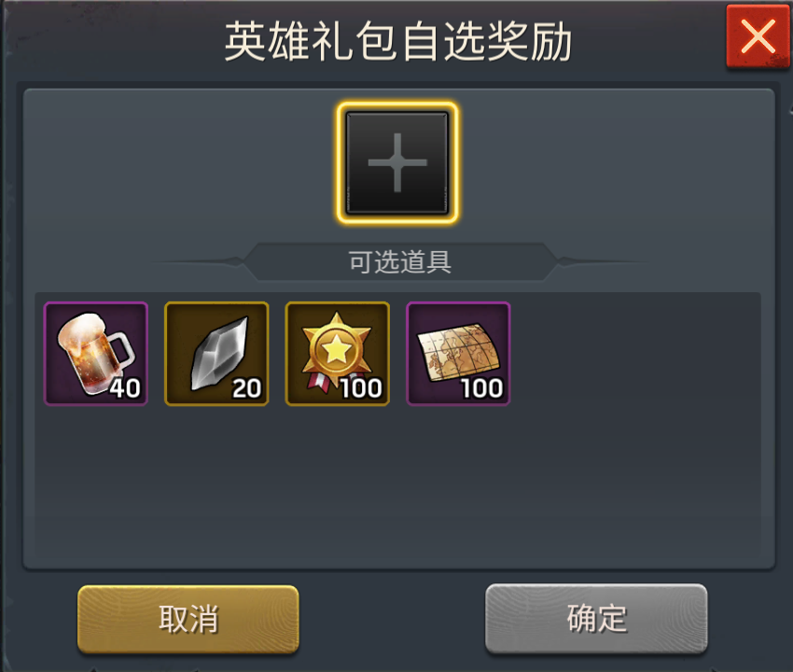Pick the gold star medal reward

[x=338, y=354]
